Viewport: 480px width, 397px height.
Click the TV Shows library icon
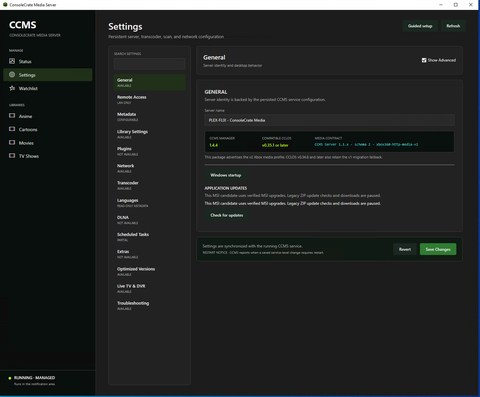pyautogui.click(x=12, y=156)
